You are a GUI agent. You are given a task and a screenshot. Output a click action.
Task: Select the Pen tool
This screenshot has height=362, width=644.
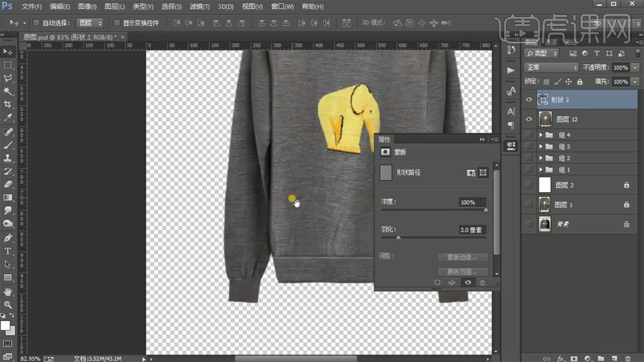click(x=7, y=238)
